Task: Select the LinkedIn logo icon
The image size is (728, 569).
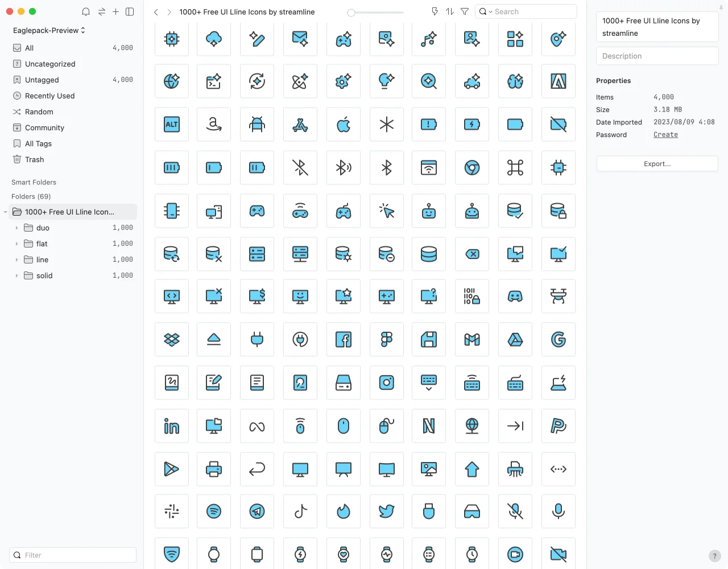Action: pos(172,426)
